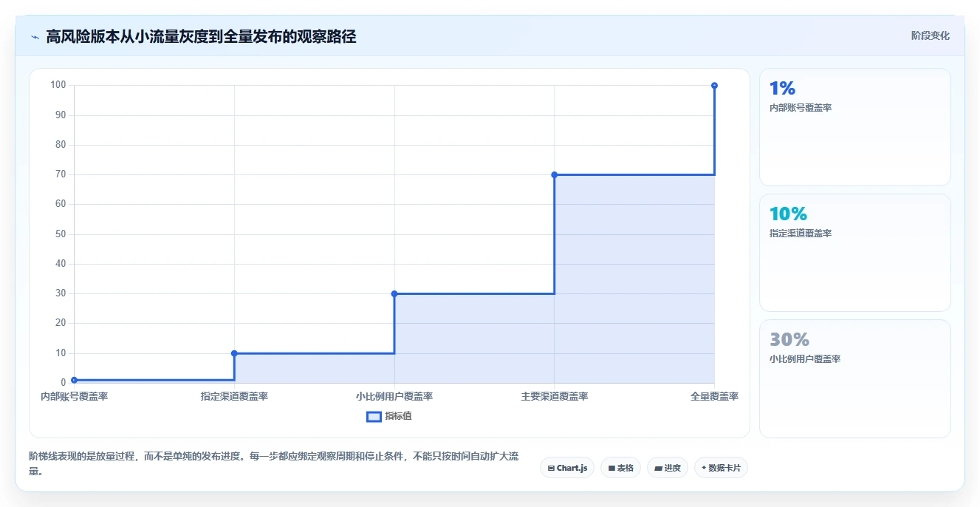Click the y-axis value 90

[x=61, y=115]
